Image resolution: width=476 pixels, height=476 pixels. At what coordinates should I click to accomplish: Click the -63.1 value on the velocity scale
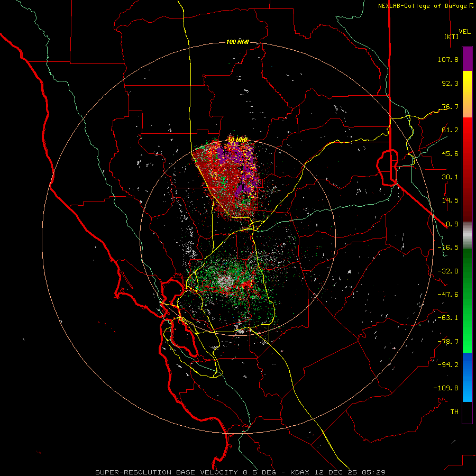pyautogui.click(x=448, y=318)
